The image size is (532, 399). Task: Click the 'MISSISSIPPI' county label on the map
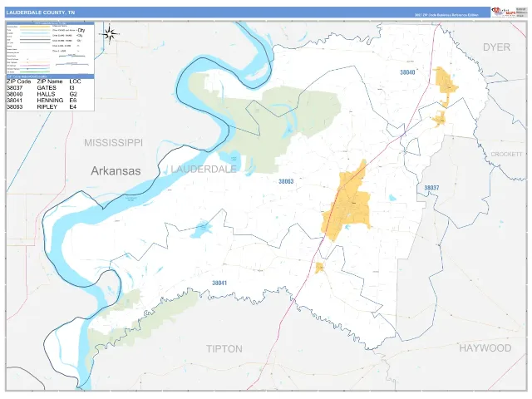click(x=113, y=143)
